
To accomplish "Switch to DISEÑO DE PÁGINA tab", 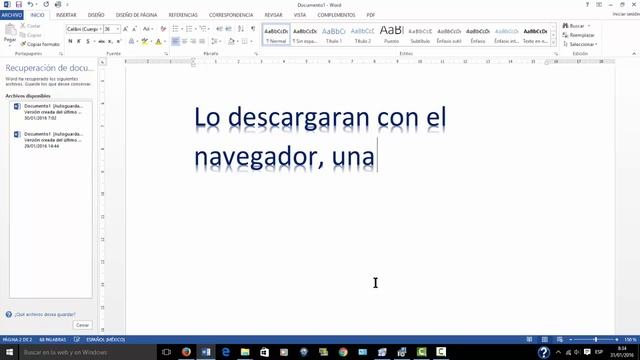I will [x=136, y=15].
